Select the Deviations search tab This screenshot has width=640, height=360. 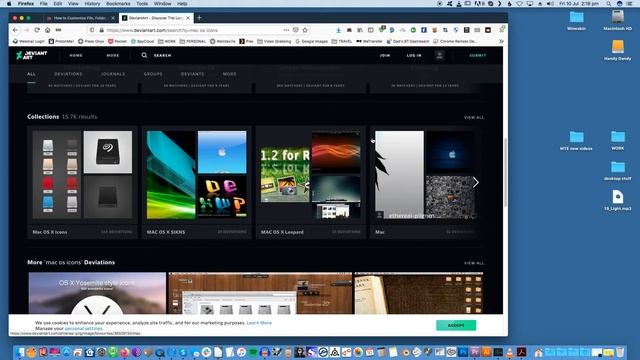pyautogui.click(x=68, y=74)
